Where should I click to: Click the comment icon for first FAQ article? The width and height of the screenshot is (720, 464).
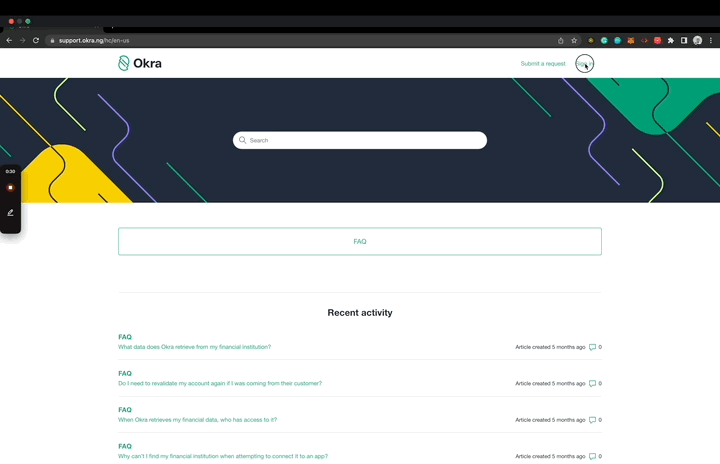pyautogui.click(x=592, y=347)
